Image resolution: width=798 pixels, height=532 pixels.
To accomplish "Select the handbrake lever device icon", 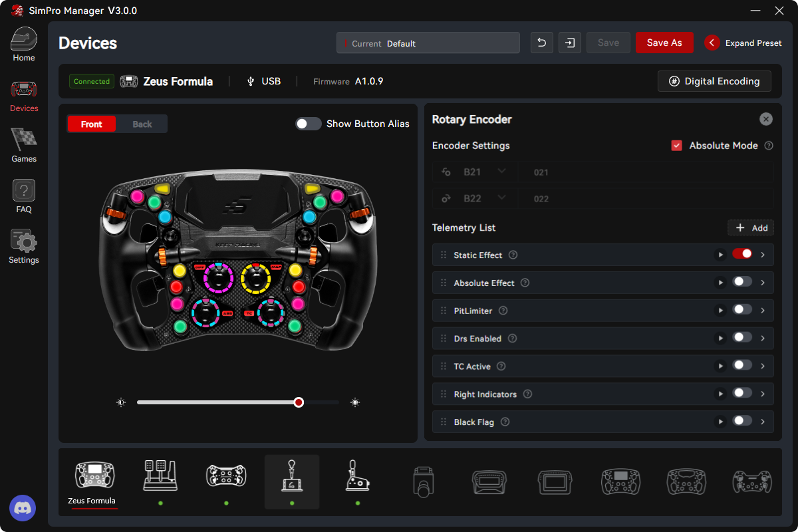I will click(358, 476).
